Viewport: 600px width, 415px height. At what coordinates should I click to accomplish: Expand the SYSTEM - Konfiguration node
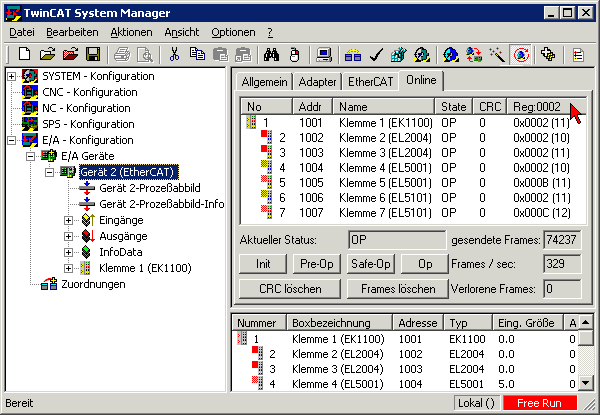coord(12,77)
